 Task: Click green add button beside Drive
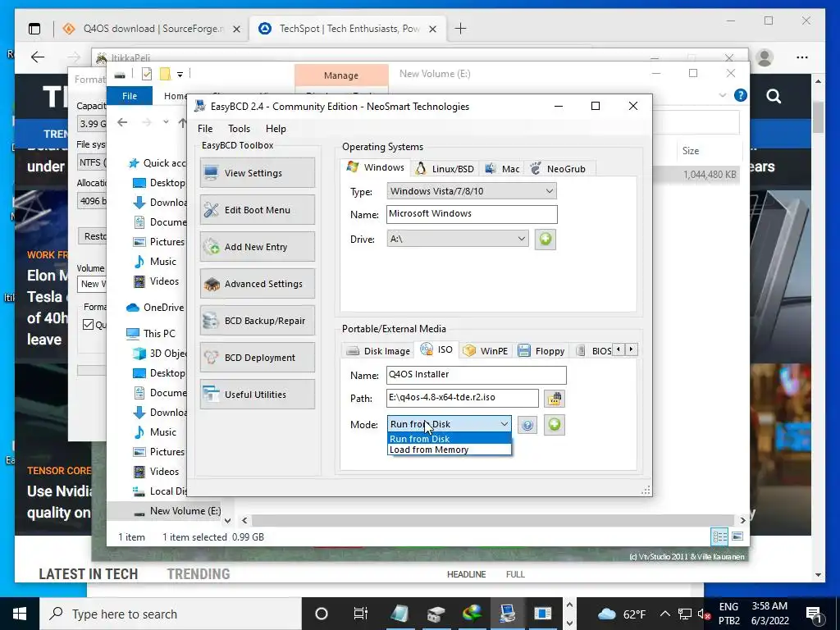[x=545, y=239]
